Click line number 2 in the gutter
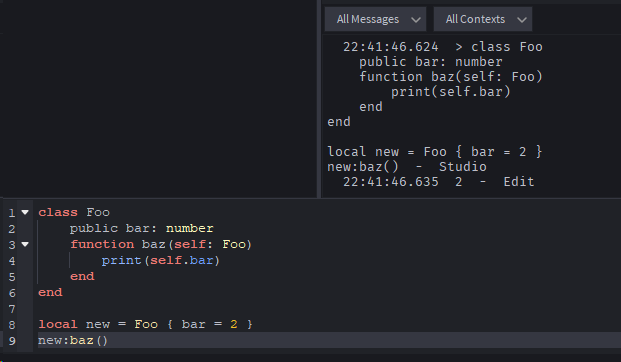The width and height of the screenshot is (621, 362). [12, 229]
